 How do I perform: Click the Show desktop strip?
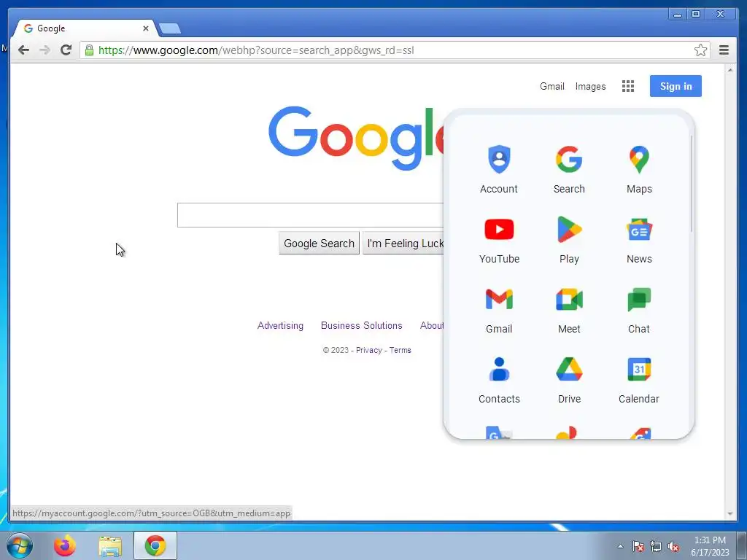coord(742,545)
